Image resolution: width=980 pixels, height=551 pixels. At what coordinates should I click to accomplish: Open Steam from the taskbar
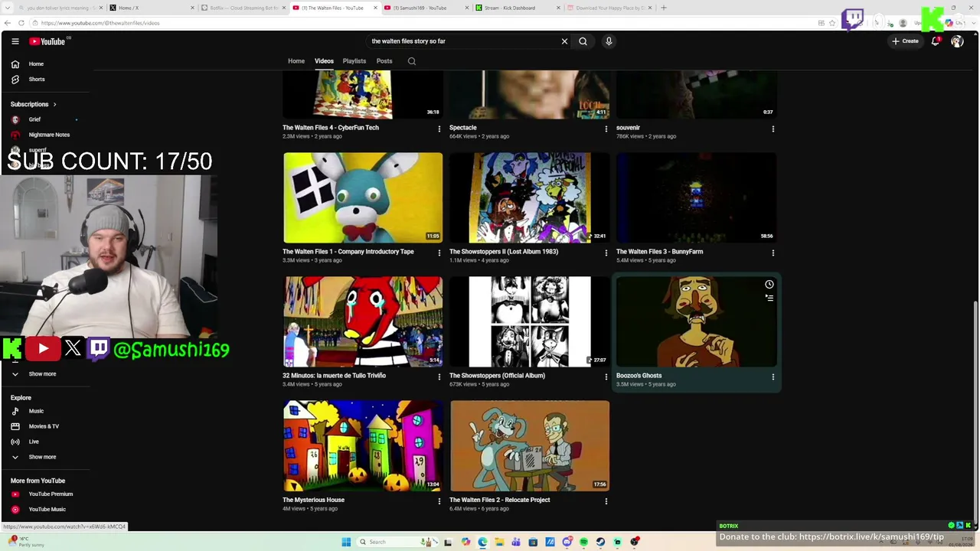600,542
